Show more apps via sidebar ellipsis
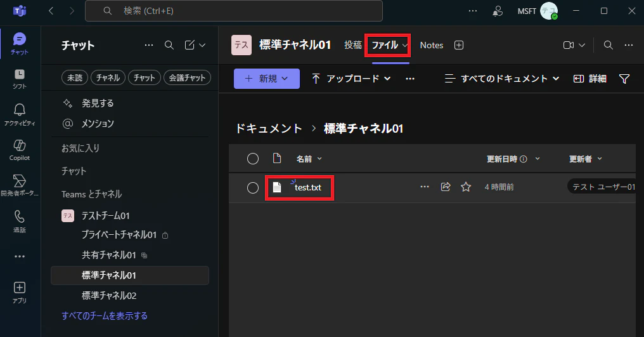644x337 pixels. click(19, 256)
